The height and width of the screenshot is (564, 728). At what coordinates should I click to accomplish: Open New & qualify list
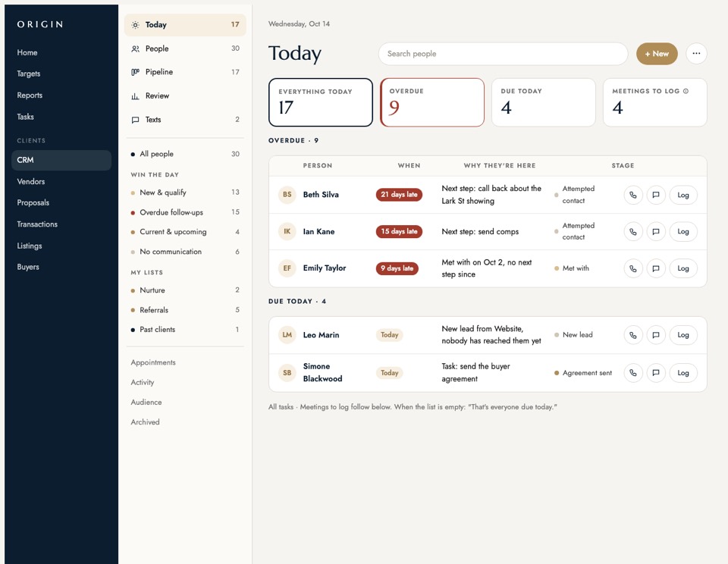coord(185,193)
